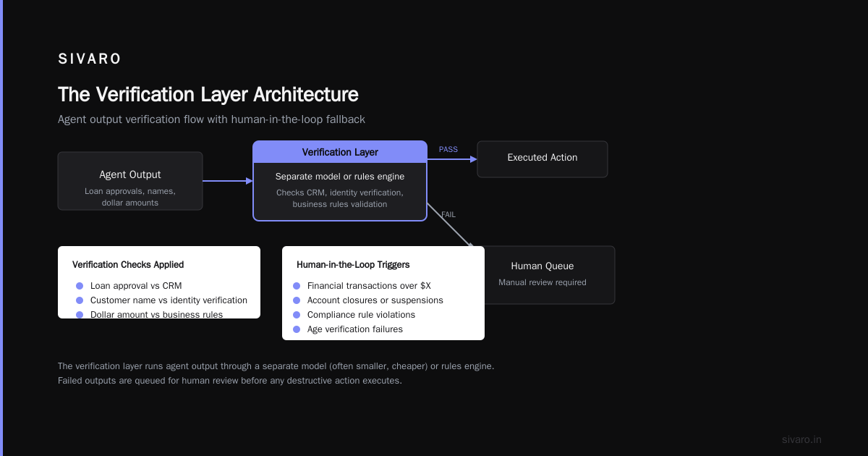The image size is (868, 456).
Task: Click bullet beside Age verification failures
Action: coord(297,329)
